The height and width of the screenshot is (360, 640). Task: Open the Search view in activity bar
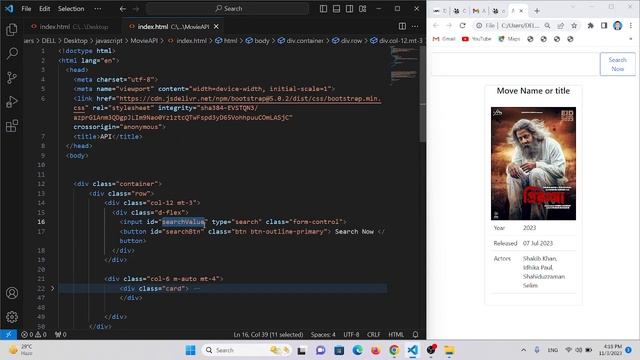(12, 53)
